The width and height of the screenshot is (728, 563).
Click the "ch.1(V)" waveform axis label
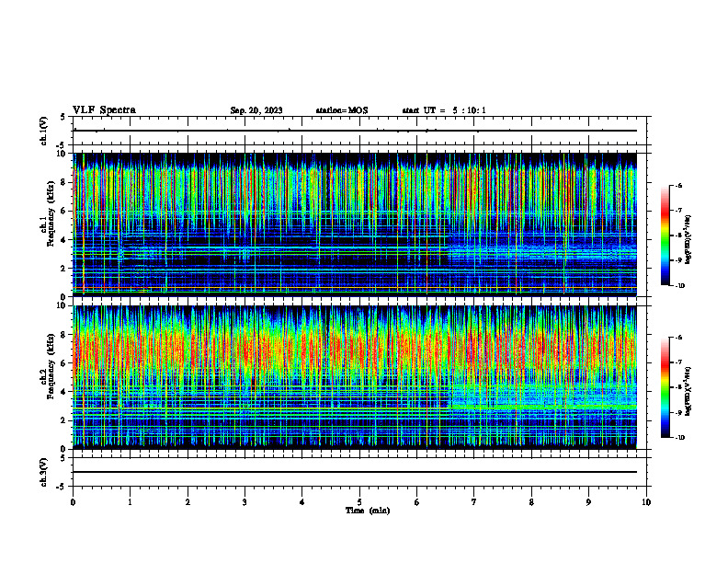43,131
